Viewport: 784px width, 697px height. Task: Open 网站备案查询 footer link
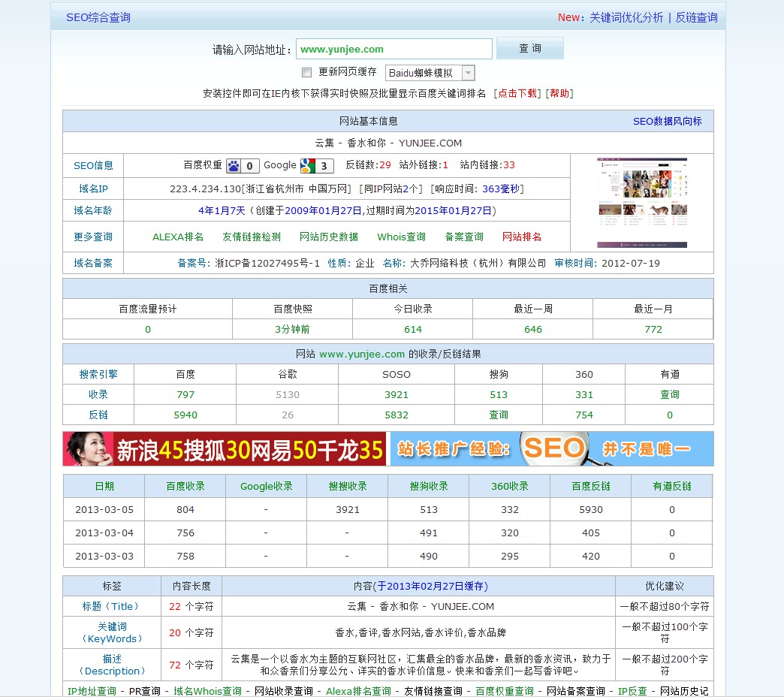click(576, 691)
